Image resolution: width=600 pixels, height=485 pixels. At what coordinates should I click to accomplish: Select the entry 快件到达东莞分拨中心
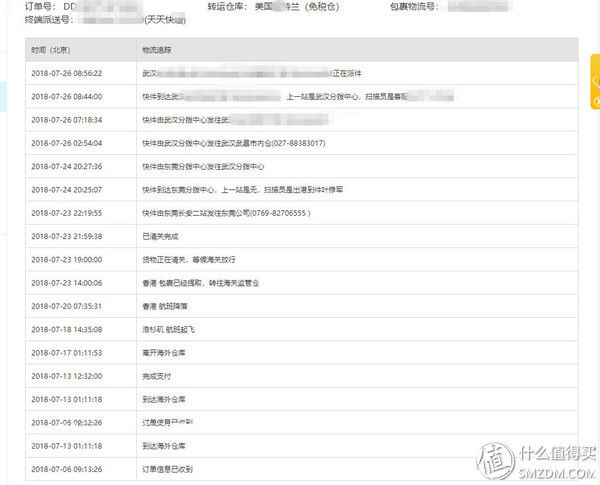[243, 190]
